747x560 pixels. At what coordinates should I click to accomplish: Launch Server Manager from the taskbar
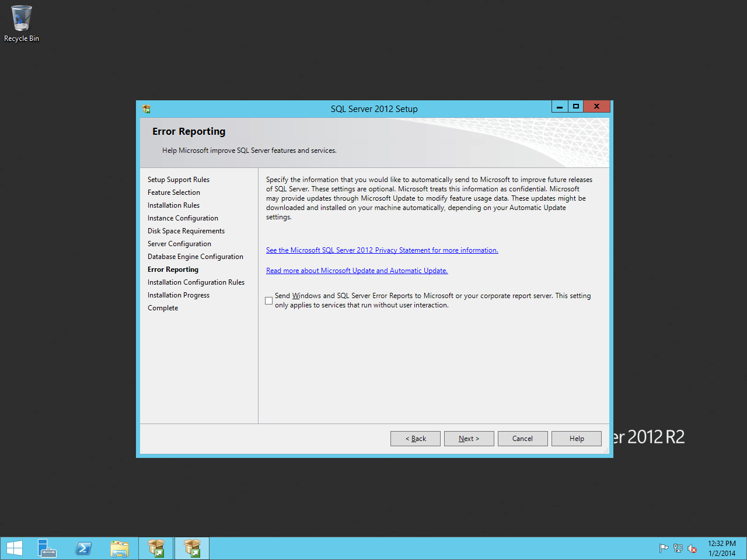click(x=47, y=548)
